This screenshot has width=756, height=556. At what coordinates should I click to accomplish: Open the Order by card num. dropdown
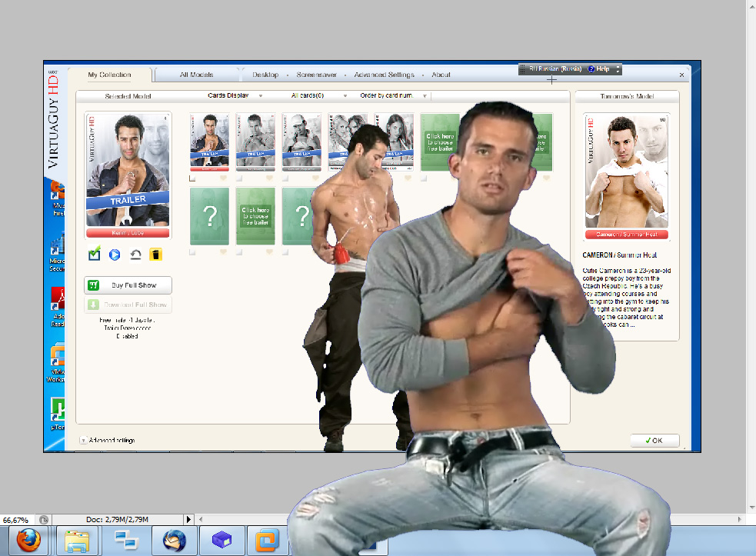click(394, 95)
